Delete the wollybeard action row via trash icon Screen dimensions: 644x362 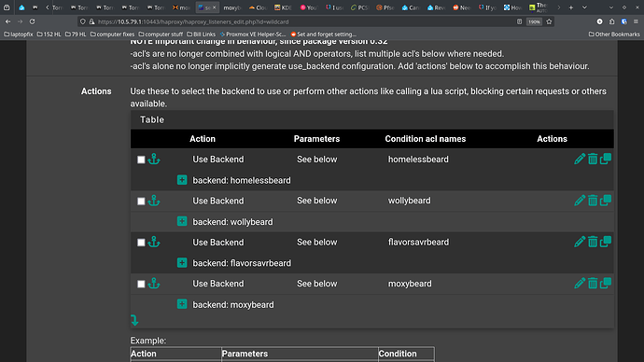tap(593, 201)
